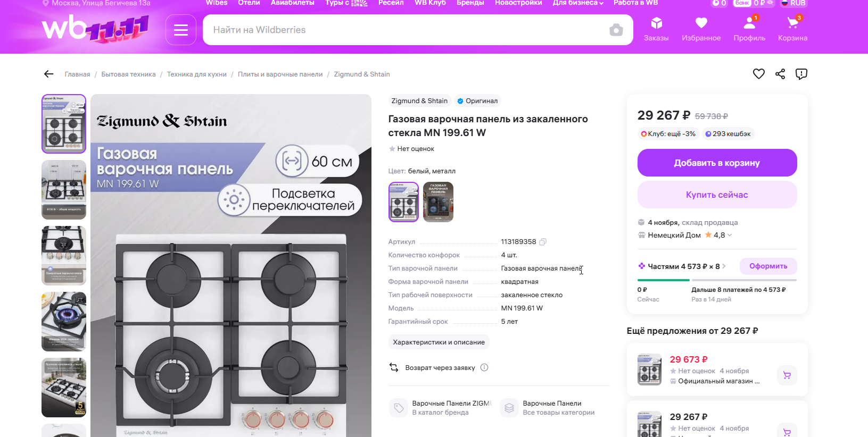
Task: Open the 'Бренды' top menu item
Action: tap(470, 3)
